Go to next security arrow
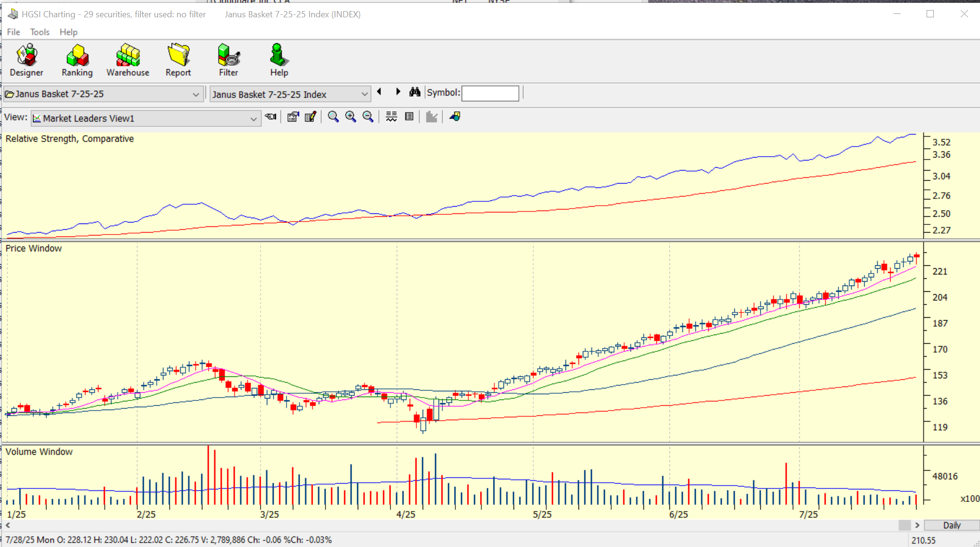980x547 pixels. (x=398, y=92)
